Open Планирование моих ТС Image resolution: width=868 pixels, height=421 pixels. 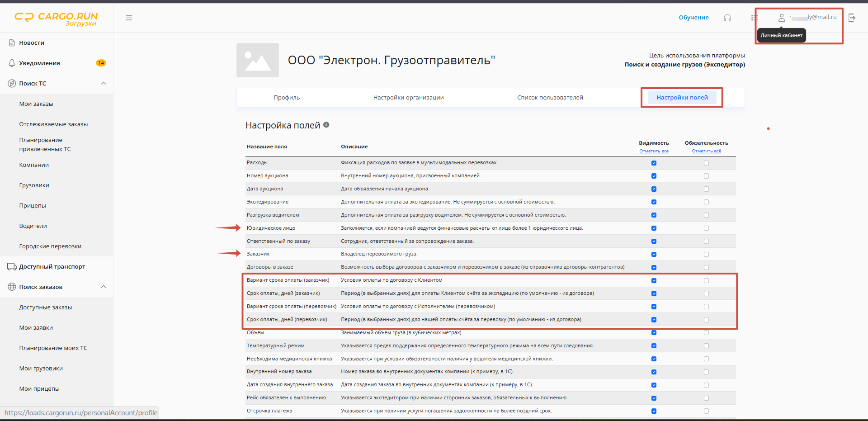[53, 348]
